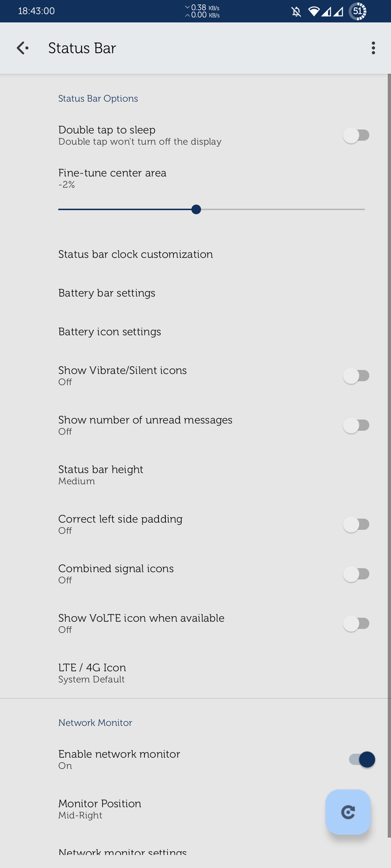Open Battery icon settings

click(x=110, y=331)
